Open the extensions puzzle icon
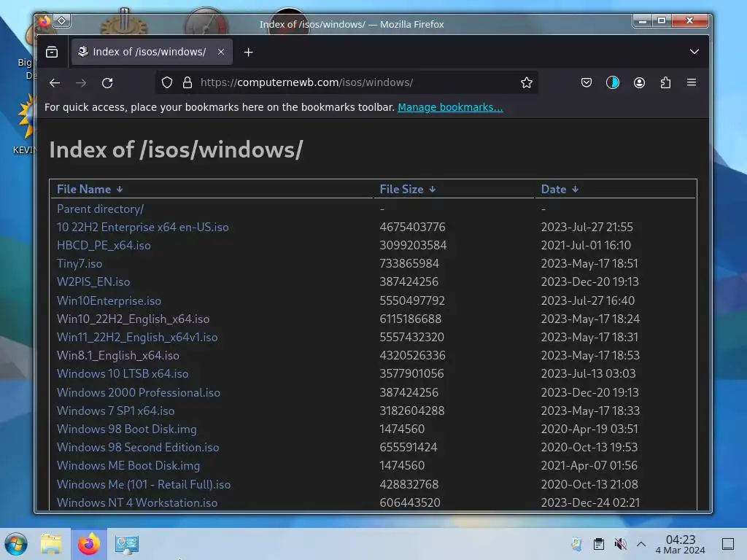The image size is (747, 560). tap(665, 83)
